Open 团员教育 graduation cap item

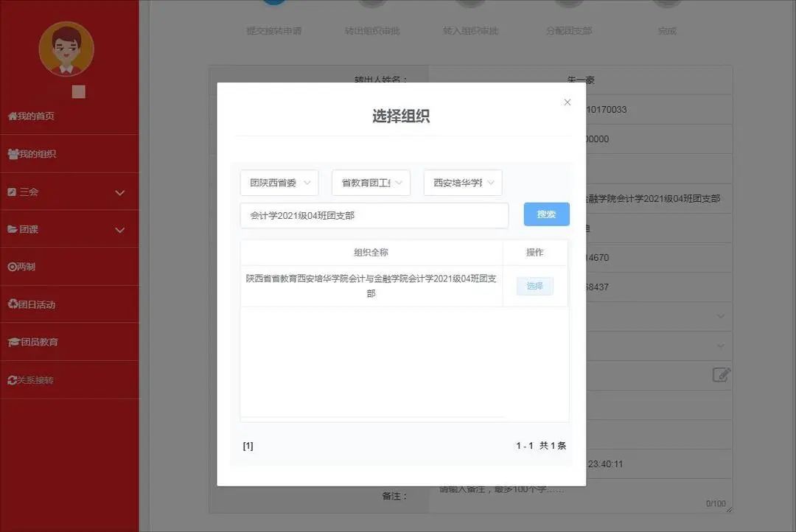(13, 342)
